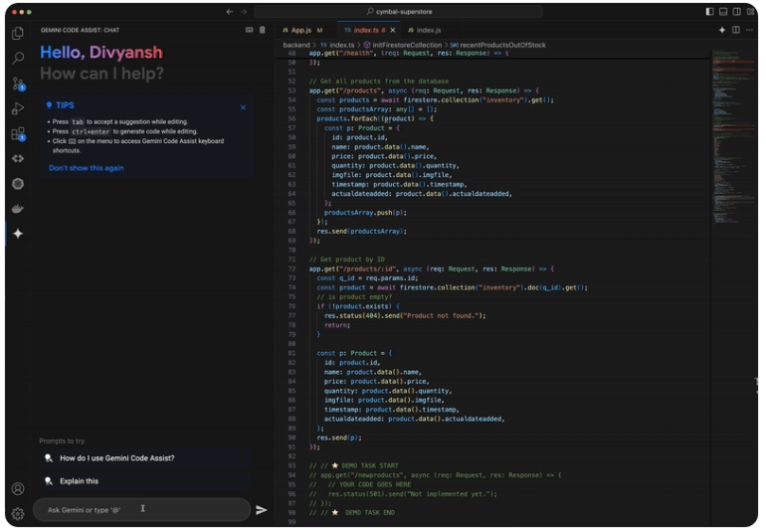Open the Source Control view
766x532 pixels.
pos(18,84)
